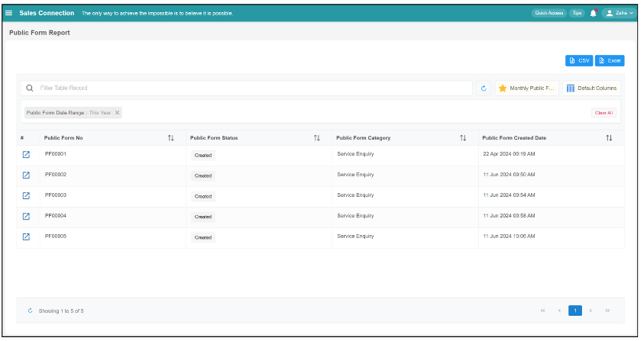This screenshot has width=644, height=341.
Task: Sort by Public Form Status
Action: [317, 138]
